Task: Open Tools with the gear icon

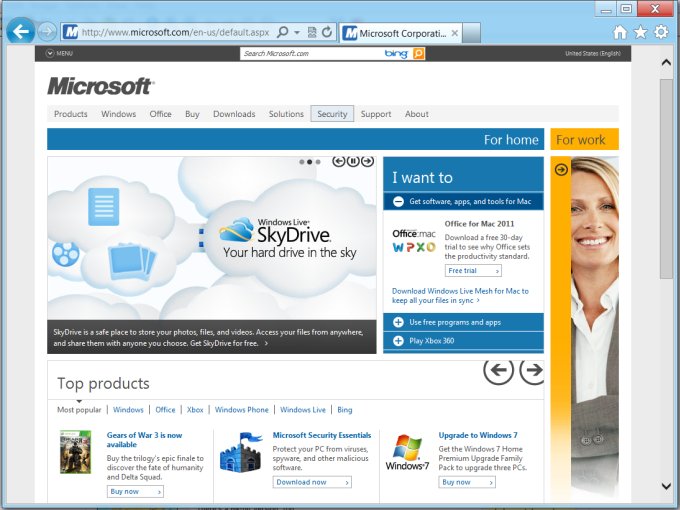Action: [x=661, y=32]
